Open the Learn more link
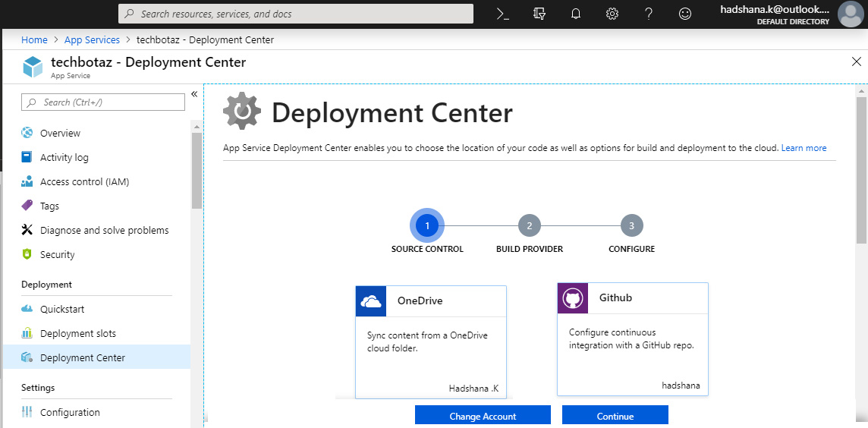This screenshot has width=868, height=428. 804,148
